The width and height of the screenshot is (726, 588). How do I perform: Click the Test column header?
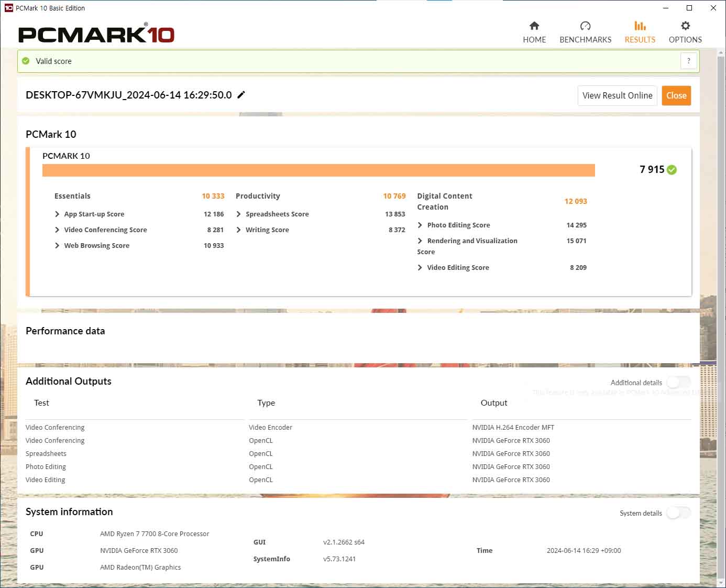tap(41, 402)
